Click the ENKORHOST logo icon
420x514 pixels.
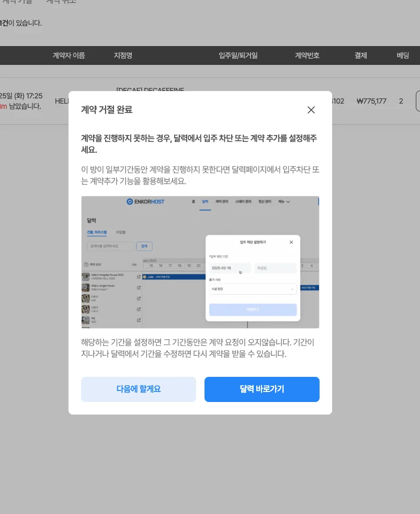tap(129, 201)
